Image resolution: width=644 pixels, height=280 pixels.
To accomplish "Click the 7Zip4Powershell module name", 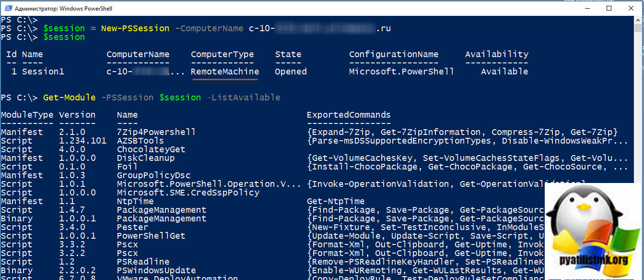I will 156,132.
